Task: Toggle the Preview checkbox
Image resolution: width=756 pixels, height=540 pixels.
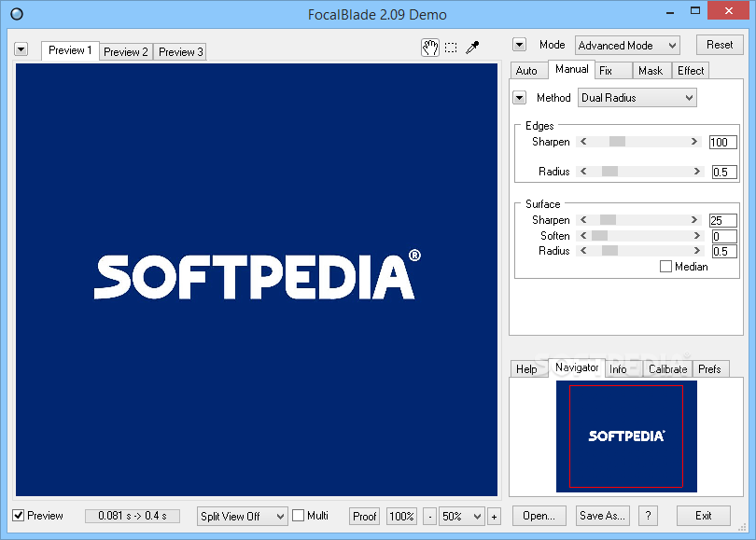Action: coord(19,516)
